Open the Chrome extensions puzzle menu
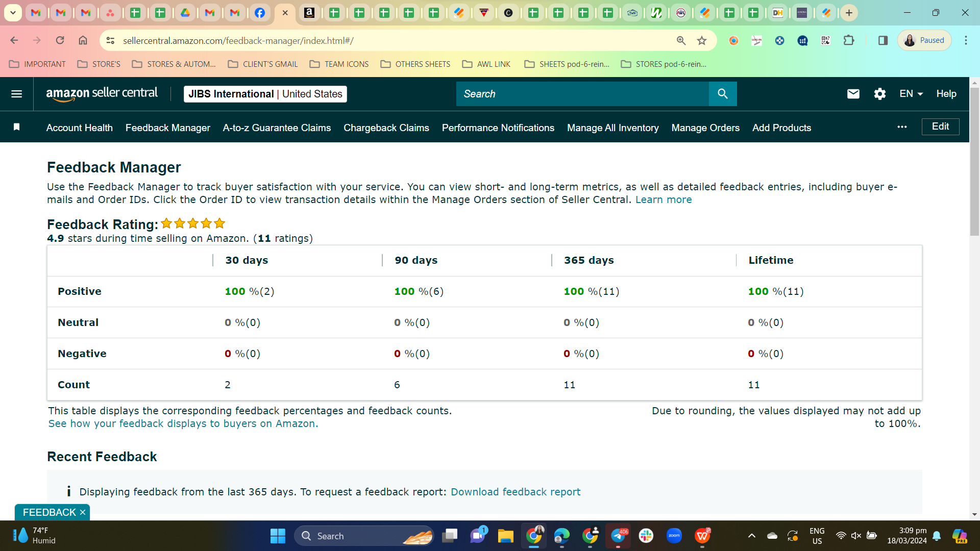 point(849,40)
